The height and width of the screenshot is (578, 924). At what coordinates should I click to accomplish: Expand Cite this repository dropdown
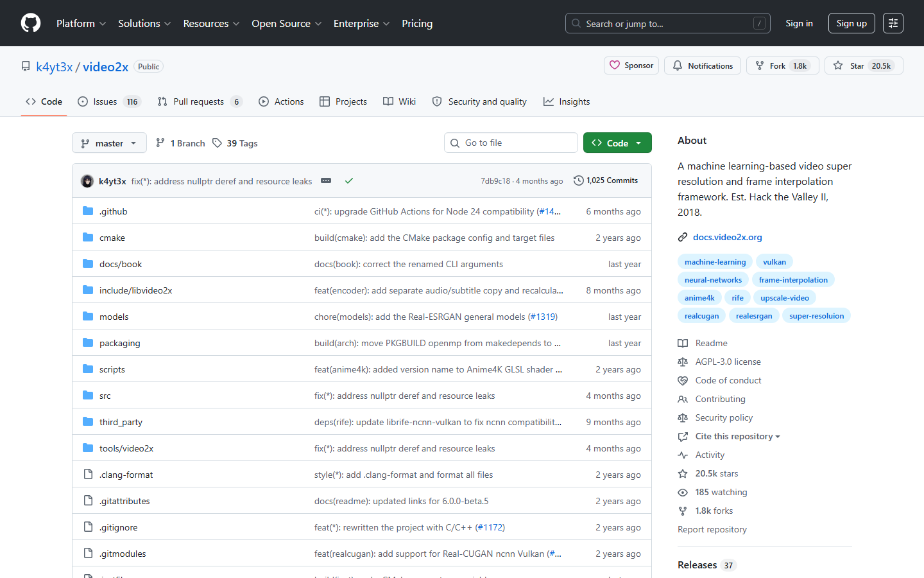(729, 436)
